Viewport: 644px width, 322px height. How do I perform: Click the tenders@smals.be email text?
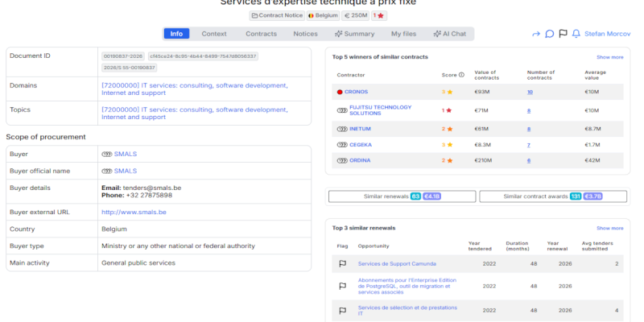pos(152,188)
